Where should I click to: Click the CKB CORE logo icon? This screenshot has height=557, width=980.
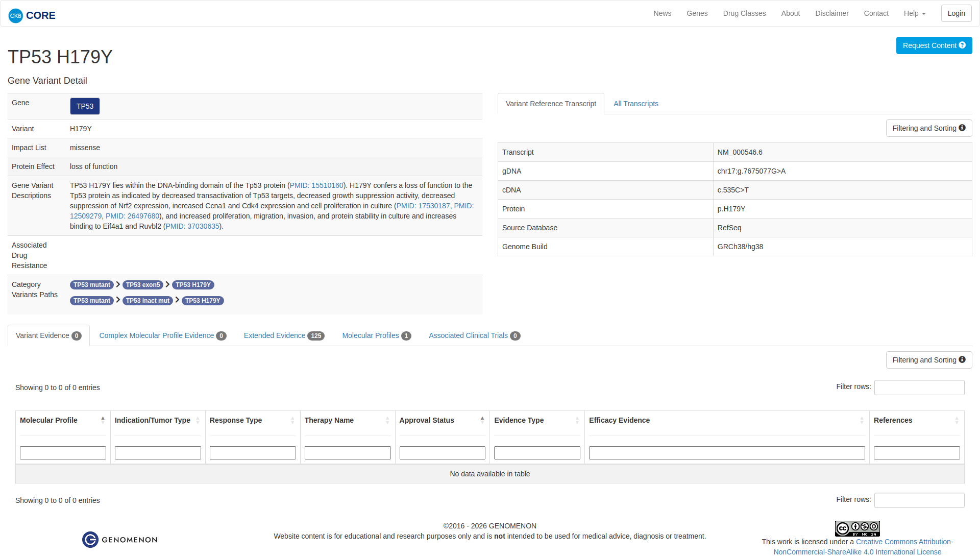[x=16, y=15]
